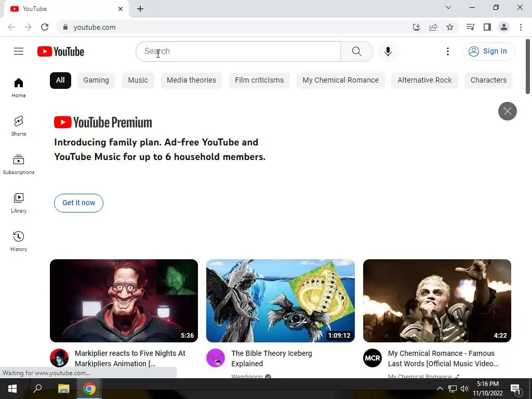Toggle the browser side panel

click(x=487, y=27)
